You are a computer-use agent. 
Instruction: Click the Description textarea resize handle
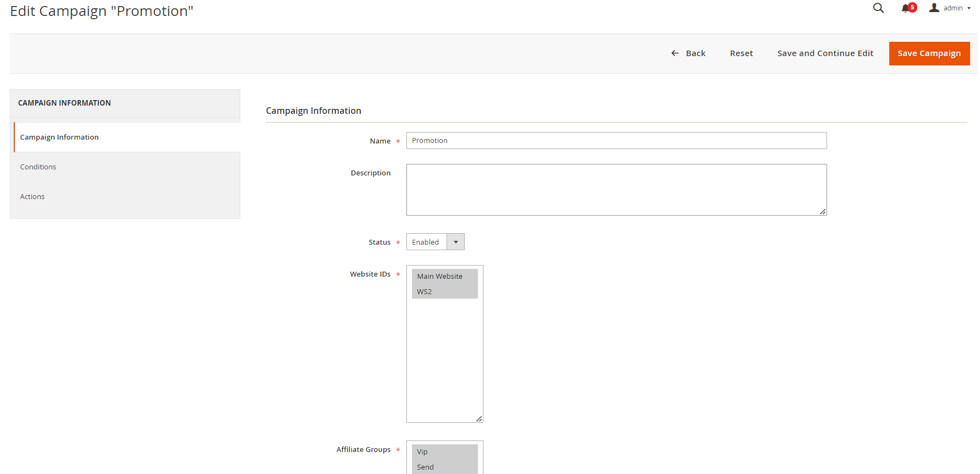click(x=823, y=212)
